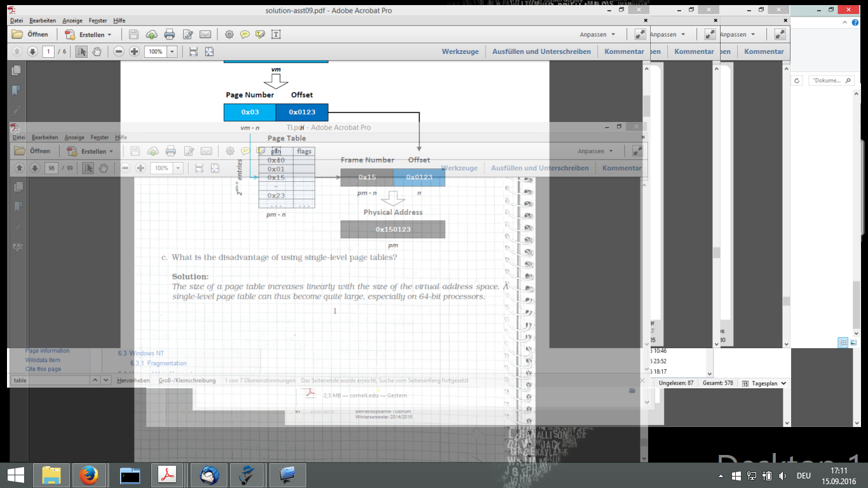The image size is (868, 488).
Task: Open the page thumbnails sidebar icon
Action: [17, 70]
